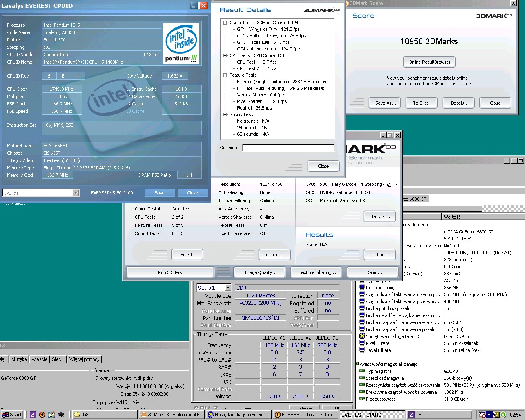Click the PI tray icon
The height and width of the screenshot is (420, 525).
coord(489,415)
